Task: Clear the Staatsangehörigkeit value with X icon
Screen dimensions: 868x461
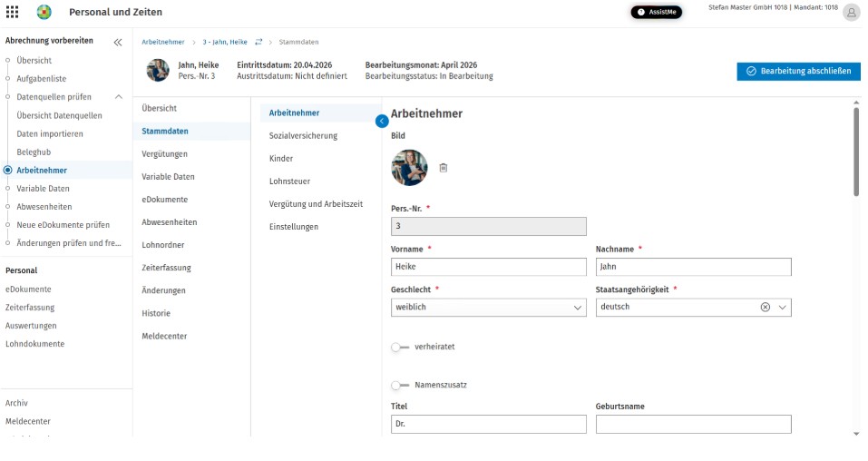Action: 765,307
